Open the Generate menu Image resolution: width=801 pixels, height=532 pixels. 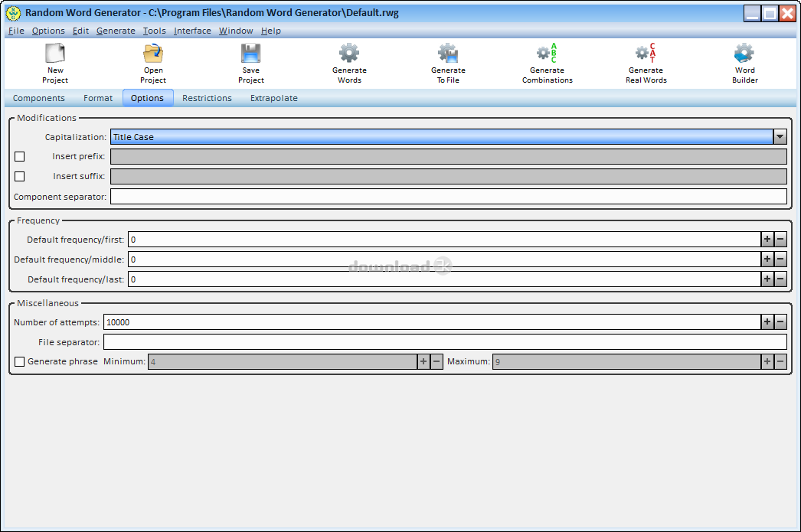coord(116,31)
